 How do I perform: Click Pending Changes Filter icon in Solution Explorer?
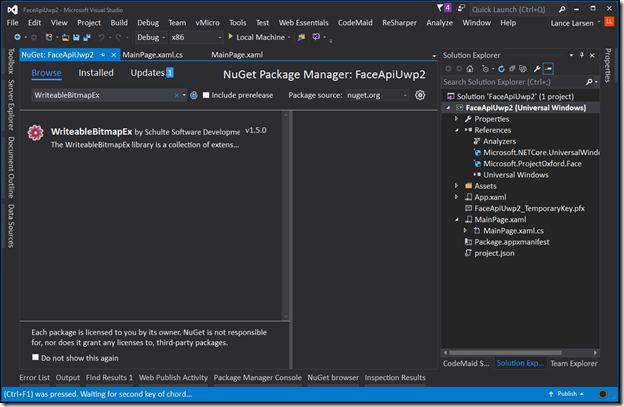coord(485,69)
